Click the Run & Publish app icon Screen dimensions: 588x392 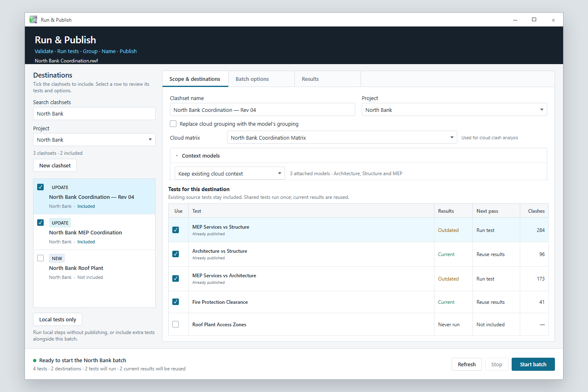pos(33,20)
